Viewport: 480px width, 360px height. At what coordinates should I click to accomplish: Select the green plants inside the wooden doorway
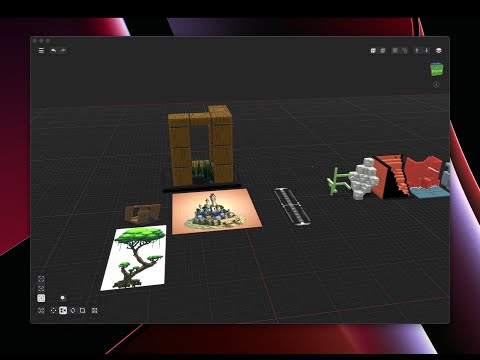coord(202,171)
